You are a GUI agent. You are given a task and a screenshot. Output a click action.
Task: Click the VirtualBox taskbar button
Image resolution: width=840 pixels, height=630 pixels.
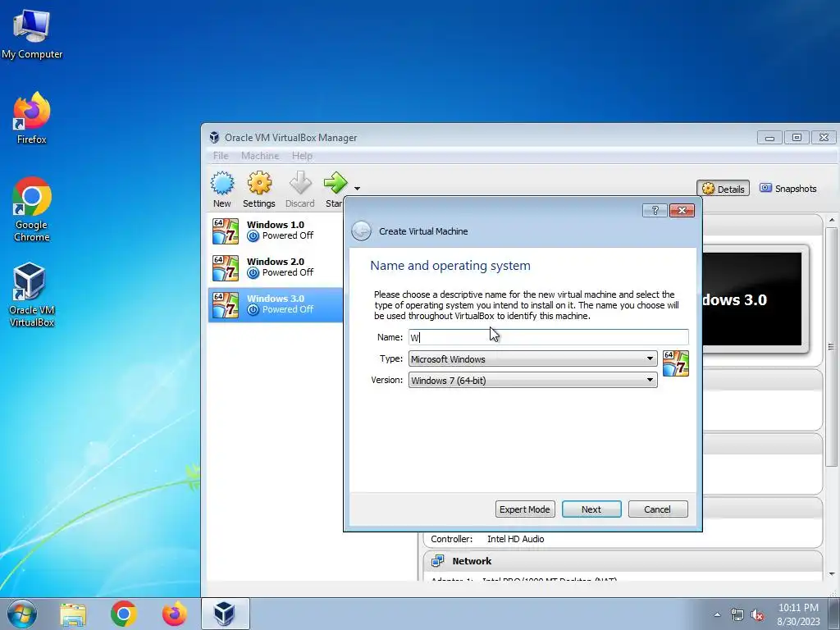pos(225,614)
